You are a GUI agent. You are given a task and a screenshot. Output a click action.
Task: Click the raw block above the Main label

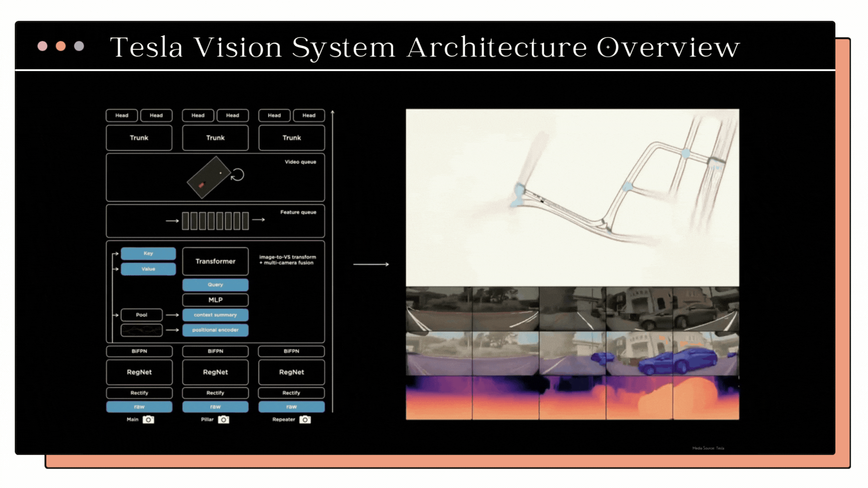(x=139, y=407)
